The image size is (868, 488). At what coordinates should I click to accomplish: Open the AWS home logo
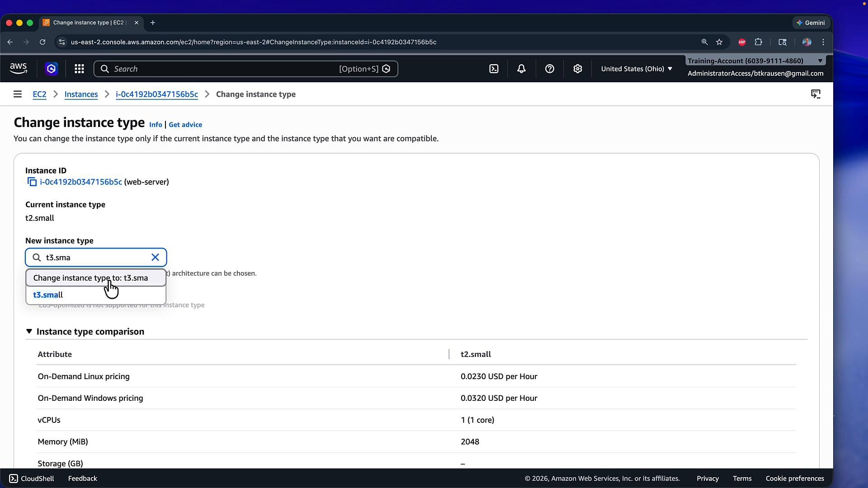[19, 69]
